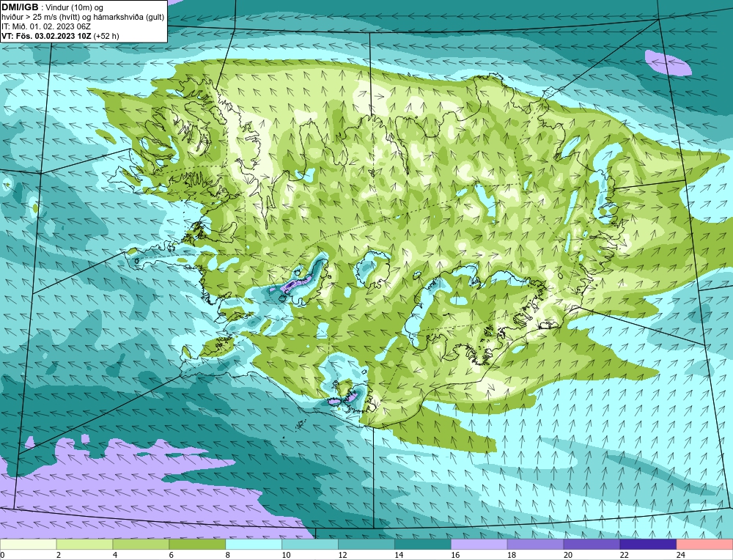
Task: Click the 18-20 m/s purple swatch
Action: [535, 545]
